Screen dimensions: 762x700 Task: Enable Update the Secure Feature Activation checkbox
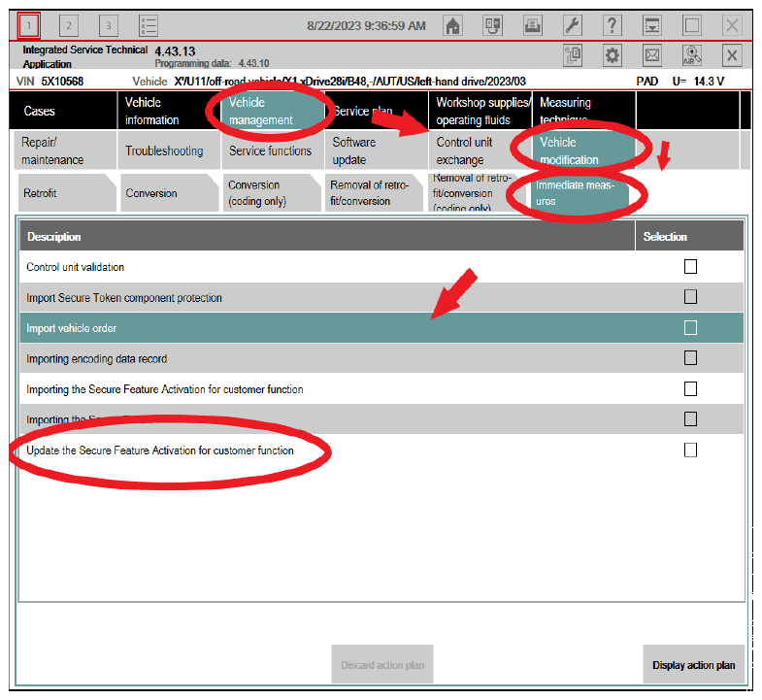pos(690,450)
